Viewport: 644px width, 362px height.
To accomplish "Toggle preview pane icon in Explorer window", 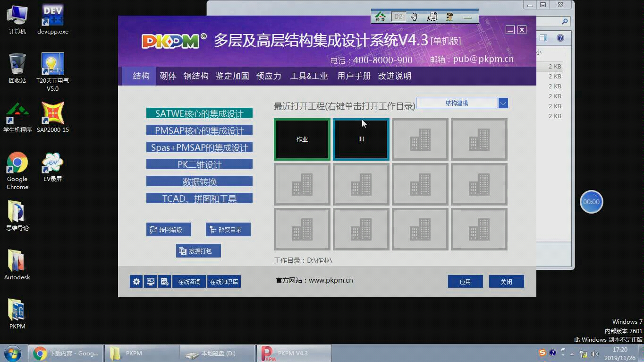I will (543, 38).
